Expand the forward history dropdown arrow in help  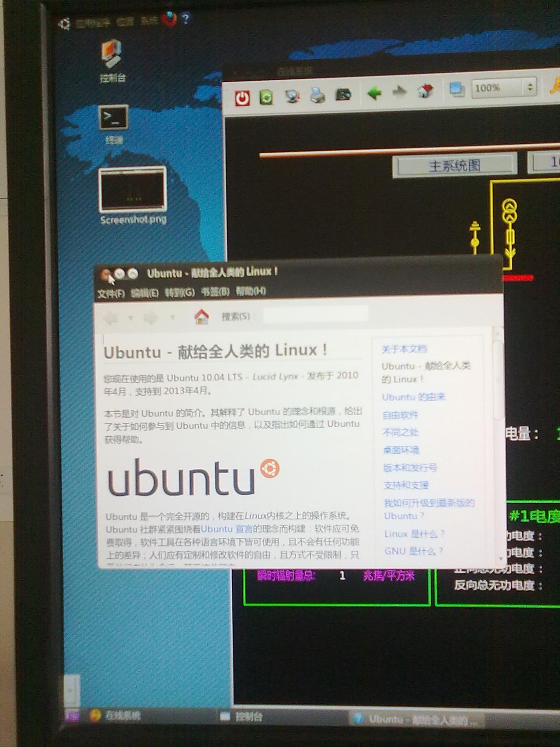click(x=172, y=317)
